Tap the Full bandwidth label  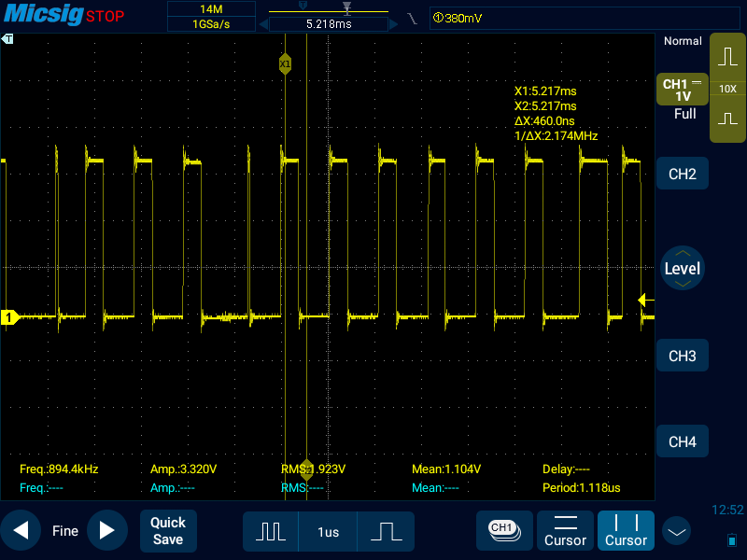pos(684,114)
